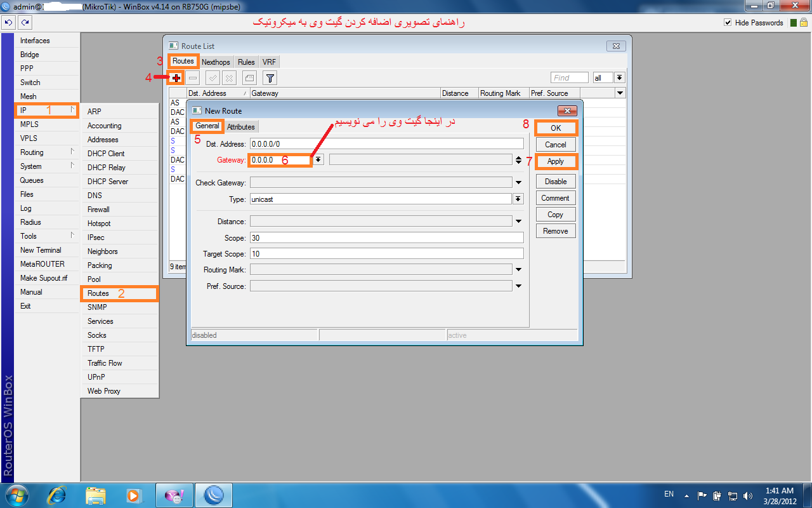The height and width of the screenshot is (508, 812).
Task: Expand the Check Gateway dropdown
Action: tap(518, 183)
